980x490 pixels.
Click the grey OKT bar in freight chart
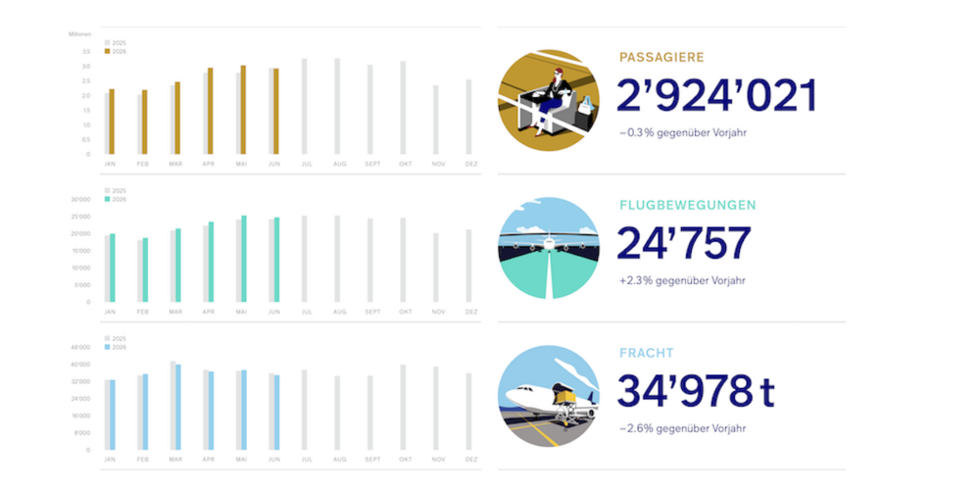tap(403, 407)
